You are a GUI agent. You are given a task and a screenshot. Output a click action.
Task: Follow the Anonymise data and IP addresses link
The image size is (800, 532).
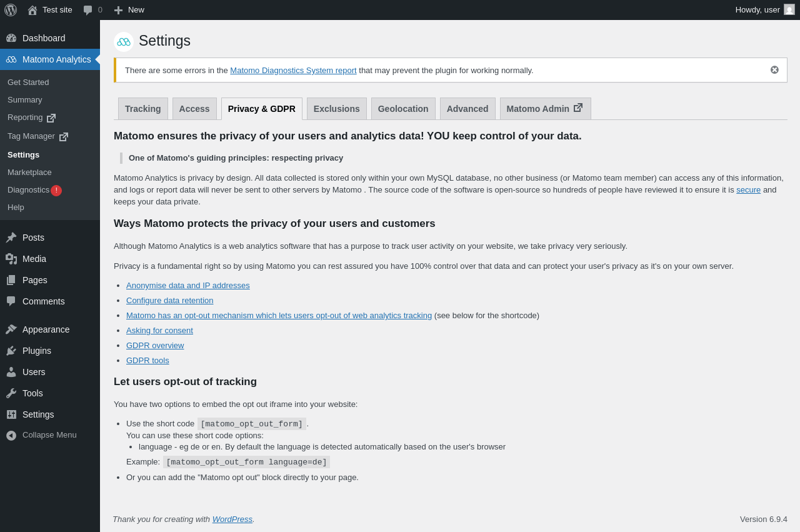coord(188,286)
